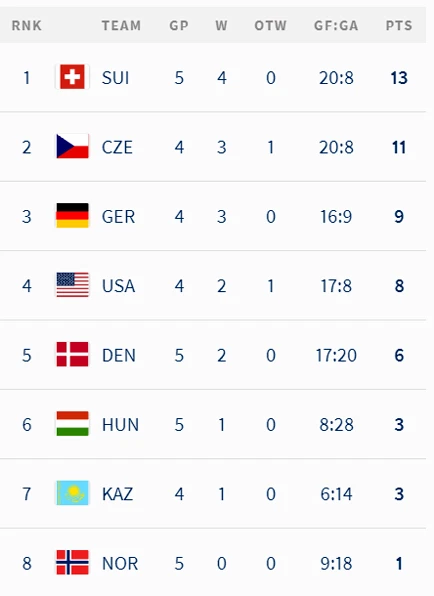This screenshot has width=434, height=596.
Task: Click the GP column header
Action: pyautogui.click(x=179, y=25)
